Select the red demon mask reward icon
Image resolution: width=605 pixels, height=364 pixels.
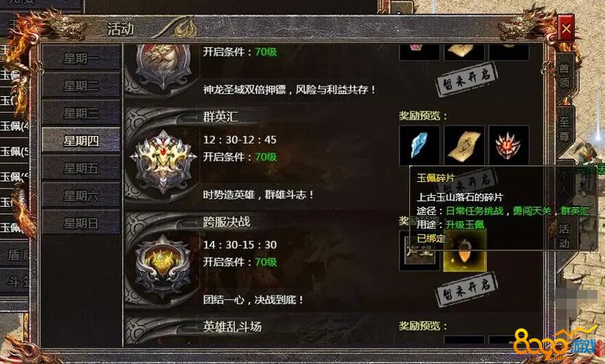pos(509,145)
